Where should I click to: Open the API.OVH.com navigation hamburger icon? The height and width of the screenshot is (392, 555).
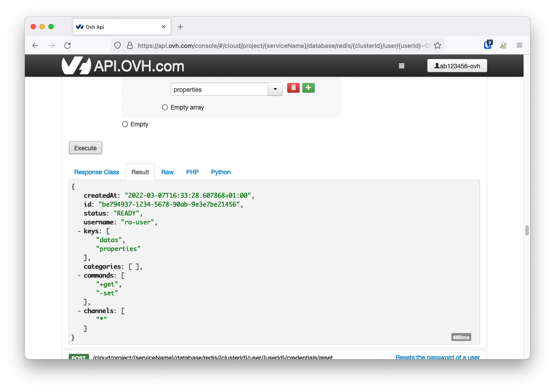click(x=402, y=66)
